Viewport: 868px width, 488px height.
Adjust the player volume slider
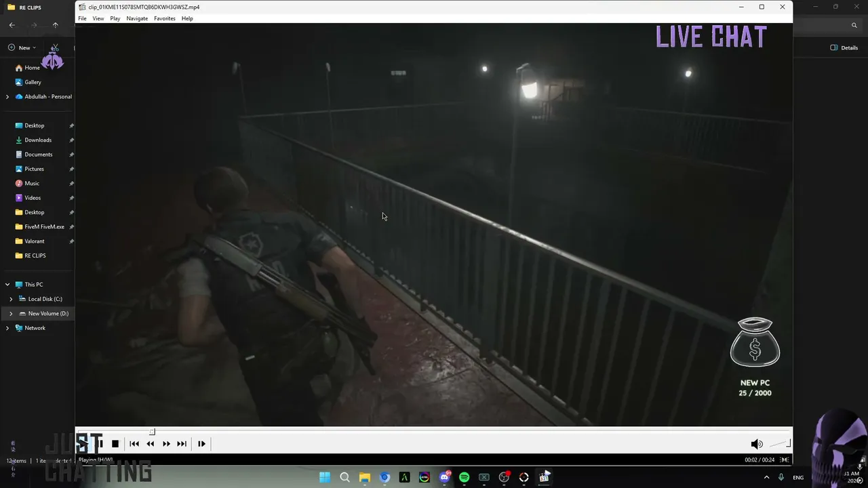[779, 444]
